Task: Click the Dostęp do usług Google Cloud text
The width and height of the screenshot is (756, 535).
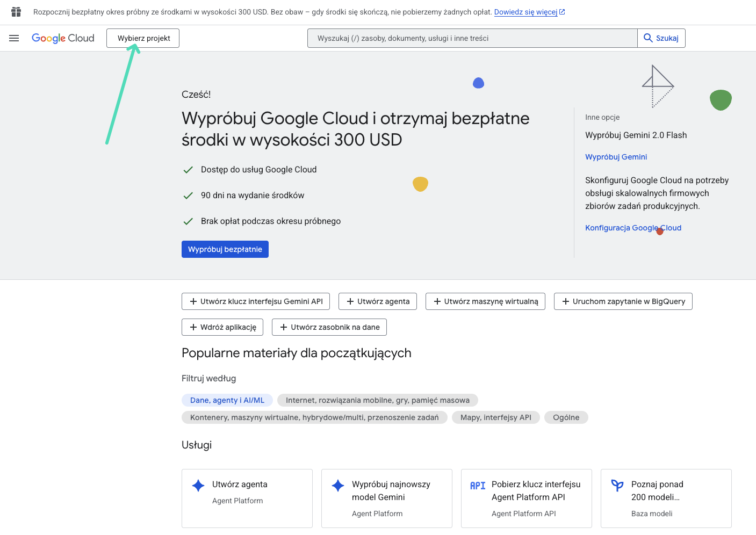Action: pyautogui.click(x=258, y=170)
